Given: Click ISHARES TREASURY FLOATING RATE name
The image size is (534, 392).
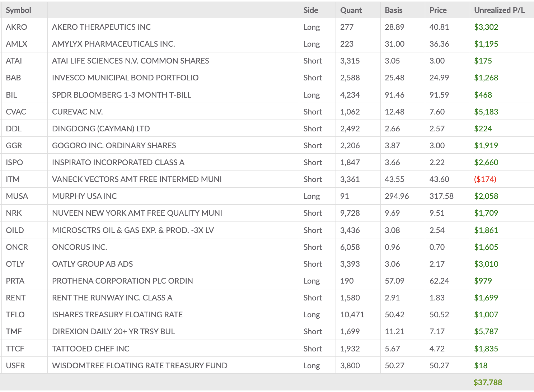Looking at the screenshot, I should click(117, 314).
